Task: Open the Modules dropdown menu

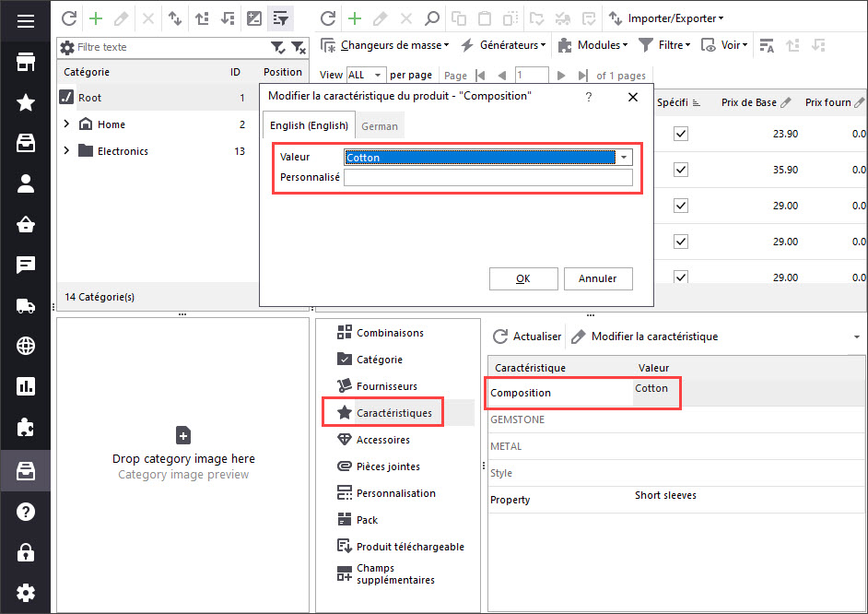Action: point(592,45)
